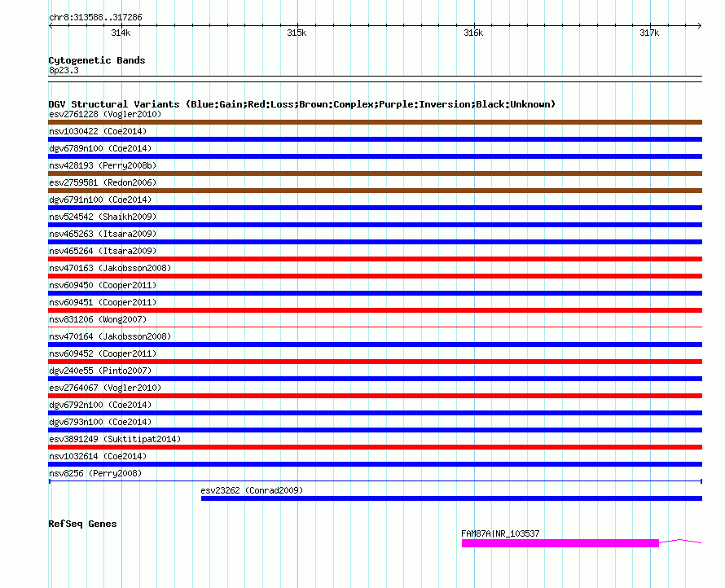Select the 315k position on ruler
This screenshot has height=588, width=725.
[297, 33]
